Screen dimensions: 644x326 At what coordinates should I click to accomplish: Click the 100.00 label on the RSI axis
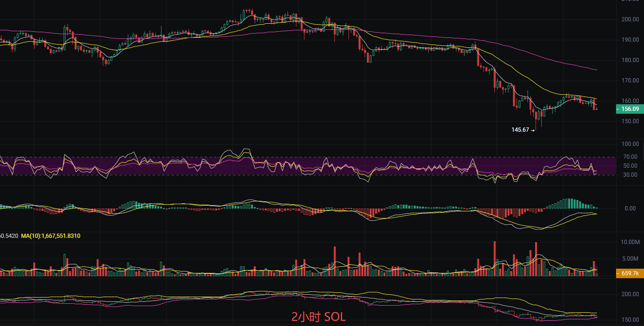point(630,144)
